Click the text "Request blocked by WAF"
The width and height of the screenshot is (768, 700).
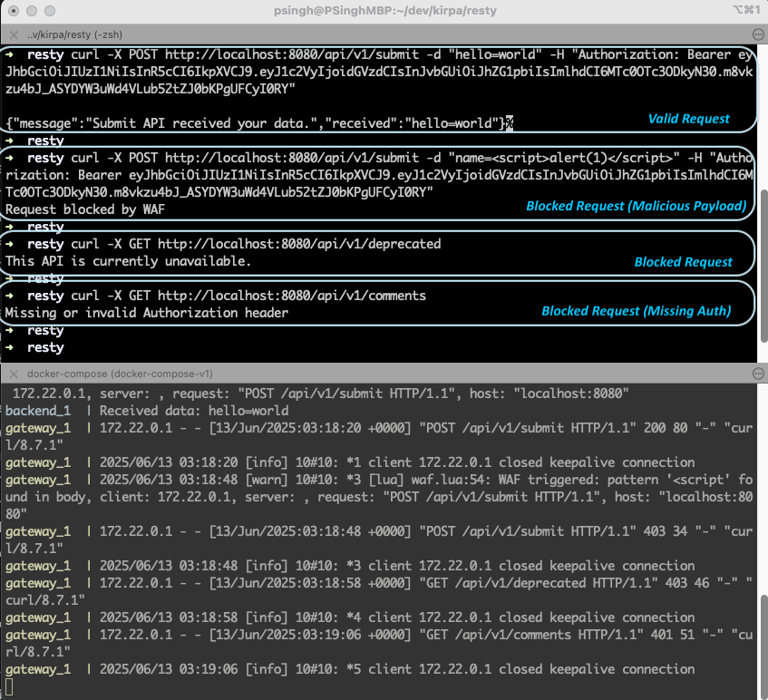pos(85,209)
